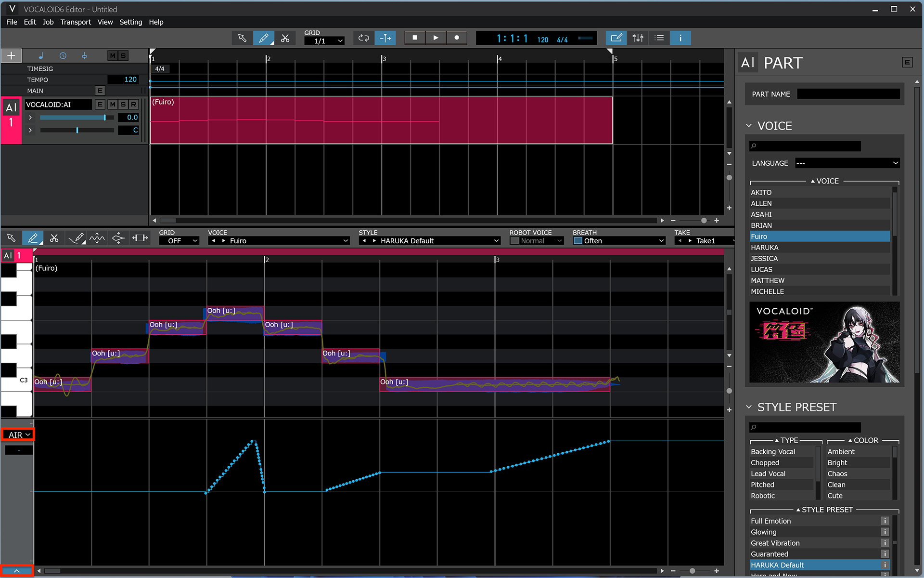Open the Transport menu
The height and width of the screenshot is (578, 924).
tap(76, 22)
